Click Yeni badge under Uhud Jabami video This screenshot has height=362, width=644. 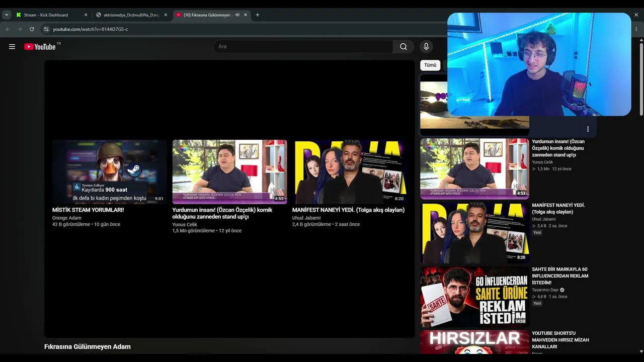point(537,233)
